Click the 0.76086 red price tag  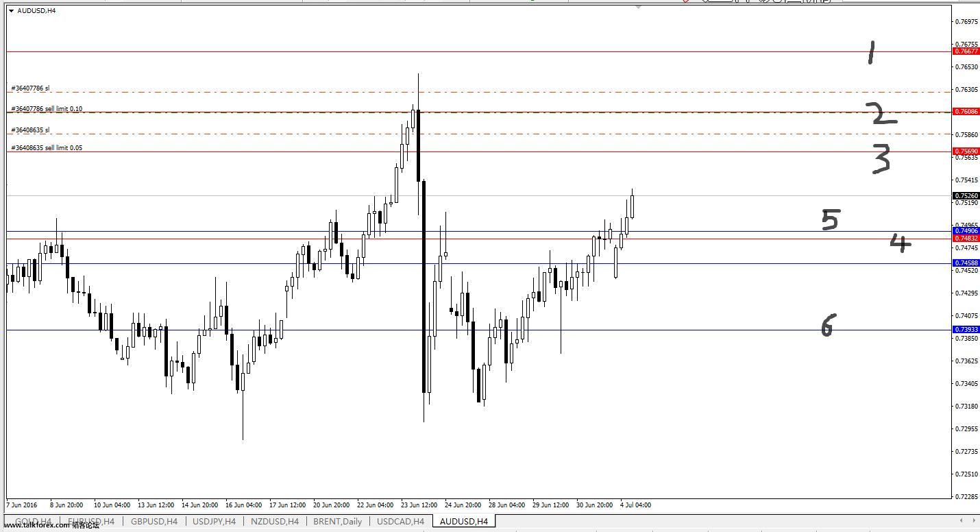pyautogui.click(x=966, y=111)
